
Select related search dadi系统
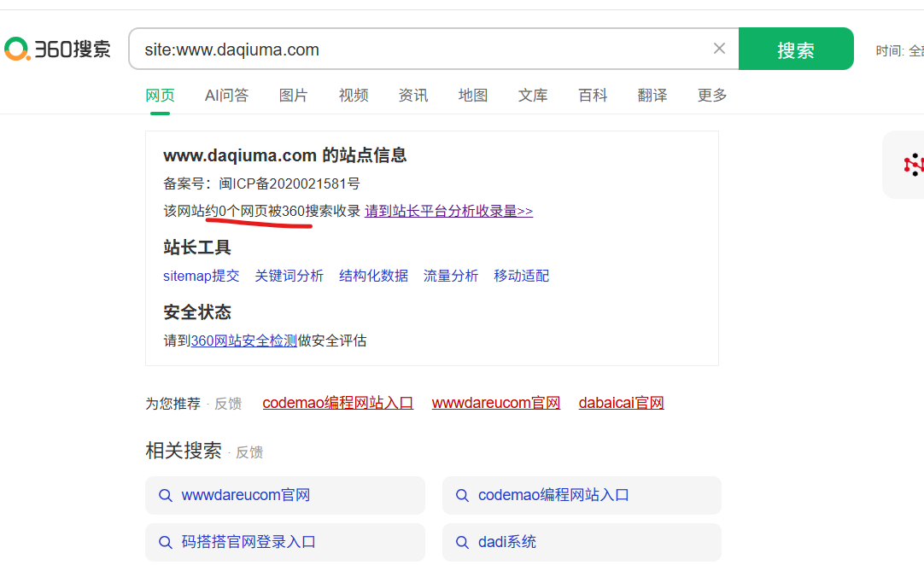582,542
